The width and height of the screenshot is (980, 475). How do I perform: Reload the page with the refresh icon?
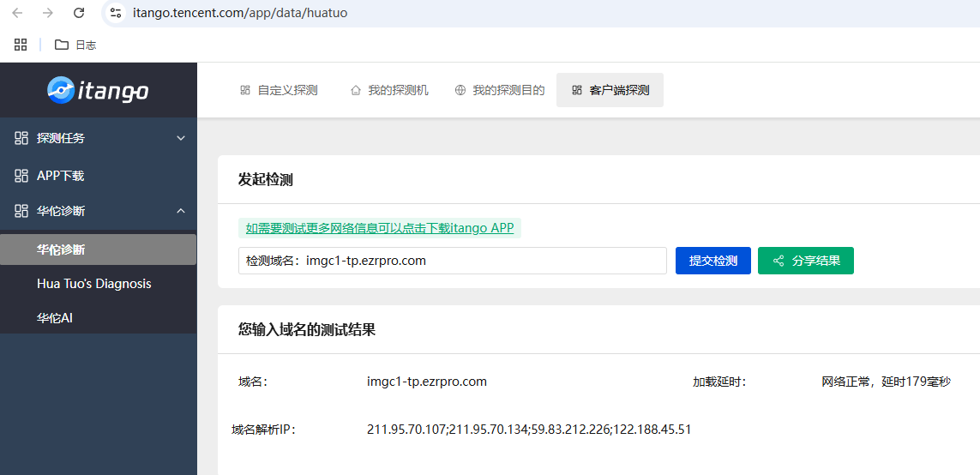pos(79,13)
